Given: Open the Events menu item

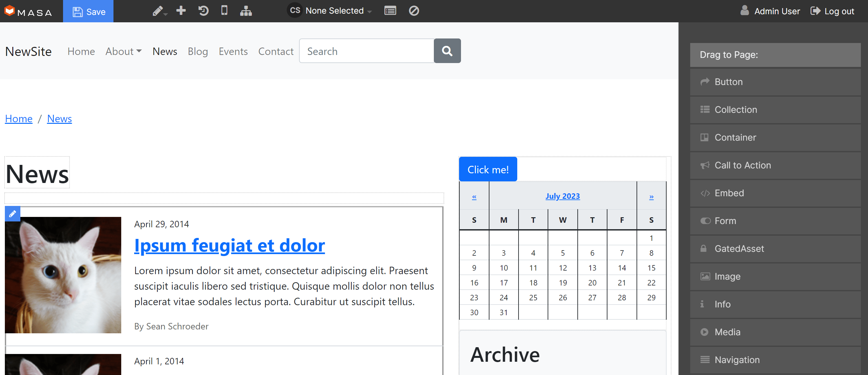Looking at the screenshot, I should (233, 51).
